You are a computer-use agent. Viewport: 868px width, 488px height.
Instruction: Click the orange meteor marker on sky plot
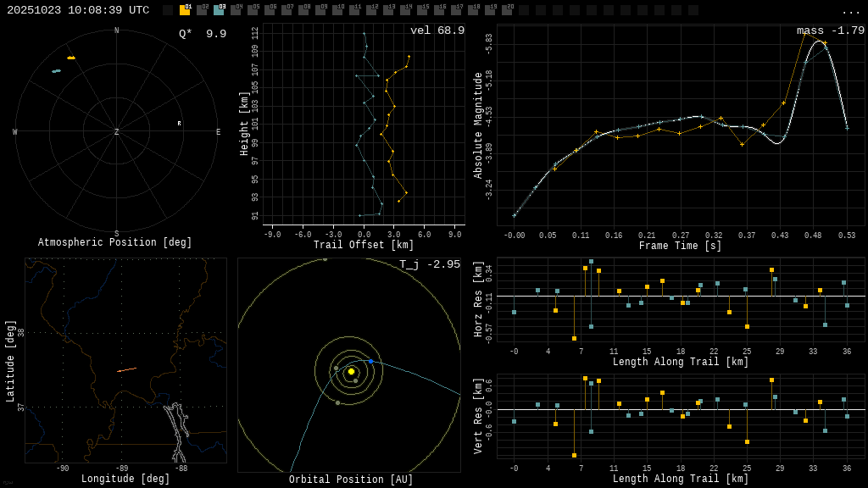(x=71, y=58)
